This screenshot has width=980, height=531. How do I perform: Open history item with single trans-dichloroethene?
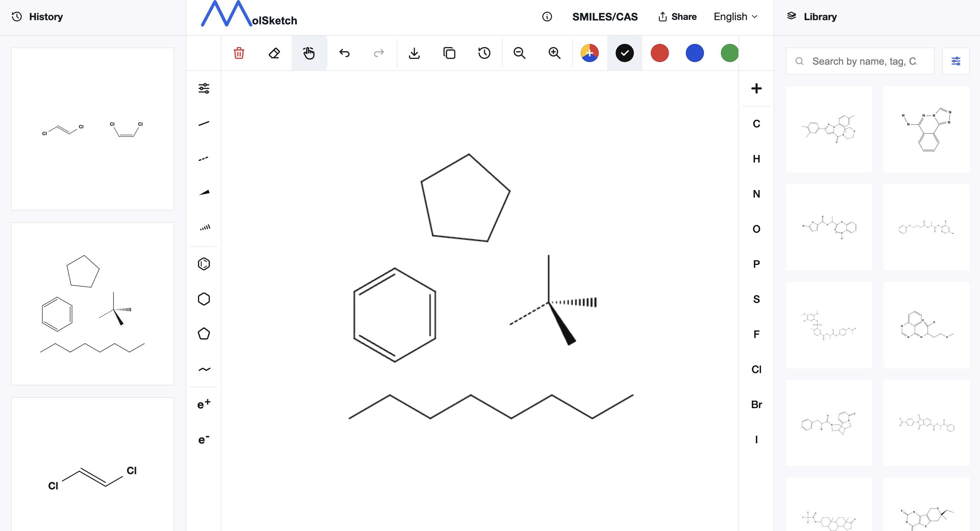93,464
